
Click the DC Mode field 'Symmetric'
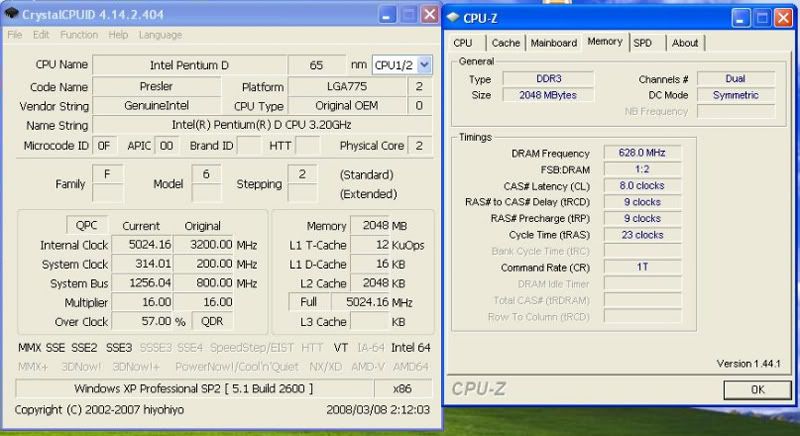736,95
